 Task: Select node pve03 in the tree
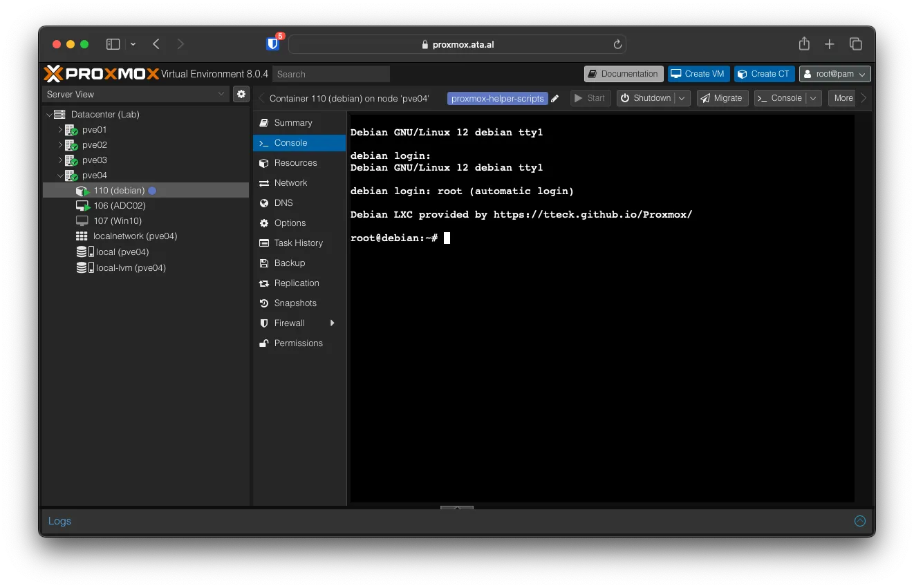[x=94, y=160]
